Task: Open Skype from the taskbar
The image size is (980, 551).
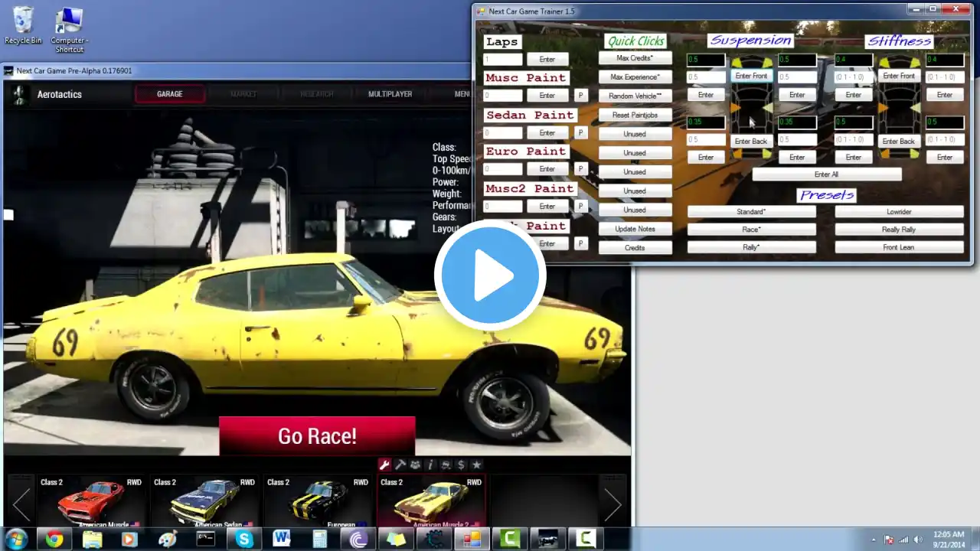Action: (244, 540)
